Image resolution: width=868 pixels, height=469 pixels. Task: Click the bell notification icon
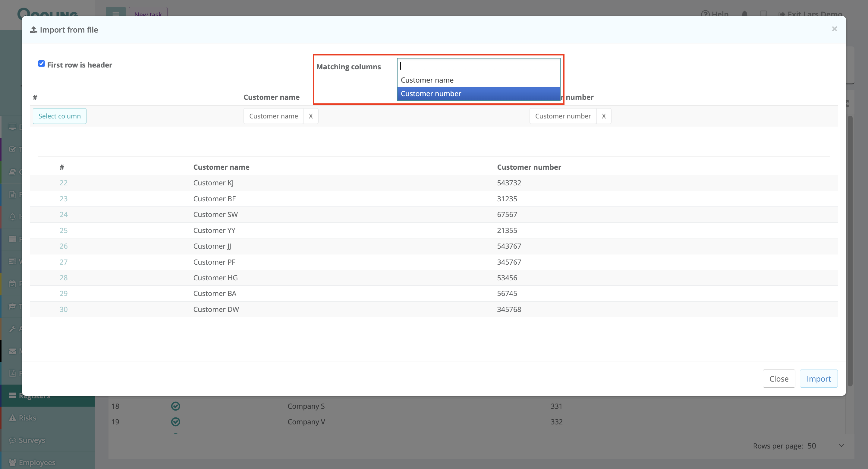coord(744,14)
